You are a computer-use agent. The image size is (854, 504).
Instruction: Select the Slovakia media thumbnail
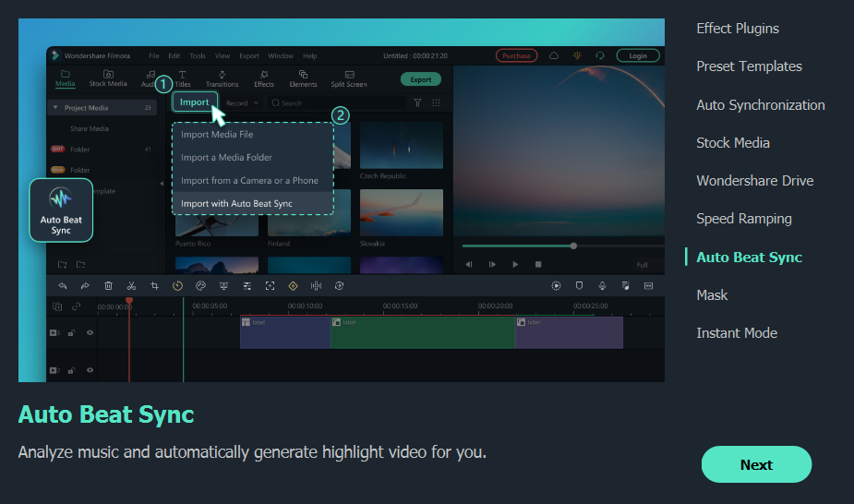tap(402, 213)
